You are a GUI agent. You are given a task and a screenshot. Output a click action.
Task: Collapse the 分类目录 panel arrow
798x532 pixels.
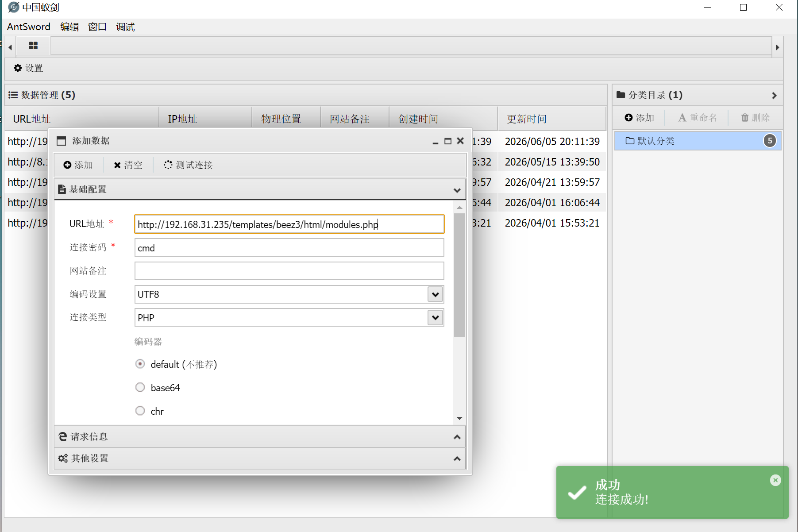774,95
